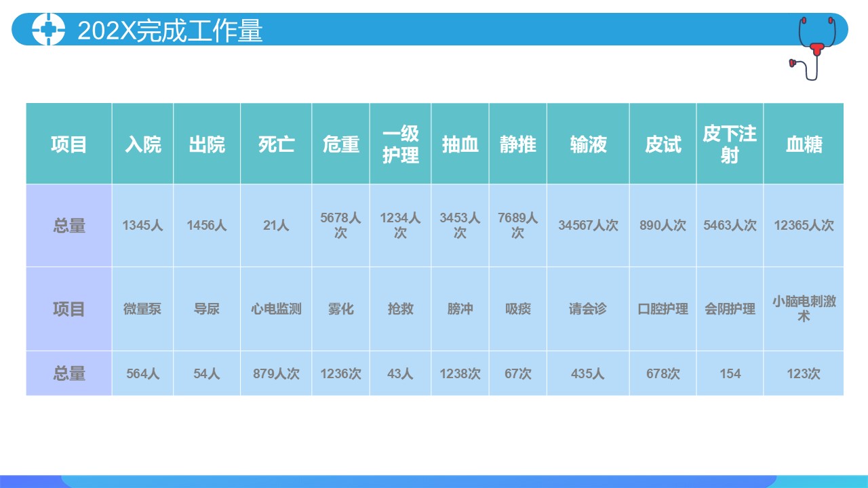Click the 1238次 value
Screen dimensions: 868x488
pos(460,373)
